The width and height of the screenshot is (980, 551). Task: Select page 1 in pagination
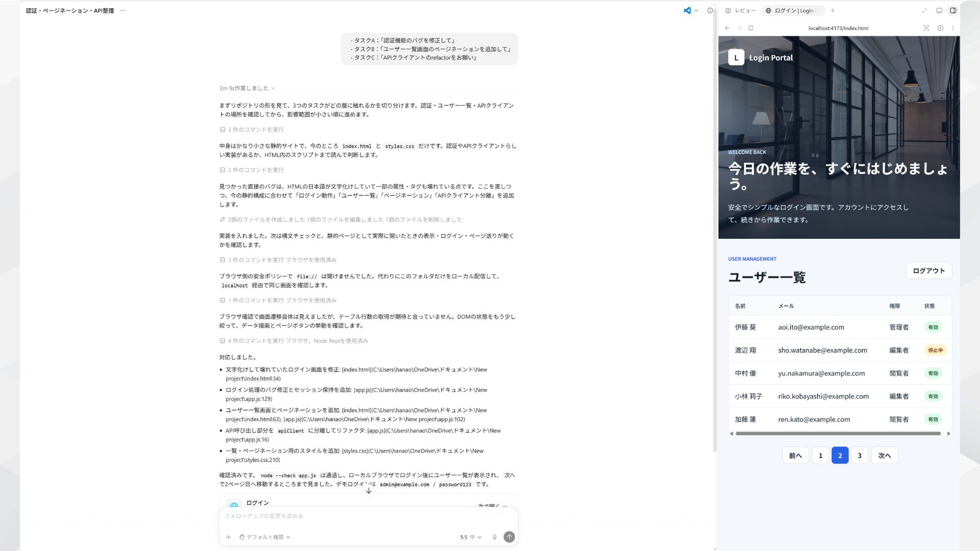[x=820, y=456]
